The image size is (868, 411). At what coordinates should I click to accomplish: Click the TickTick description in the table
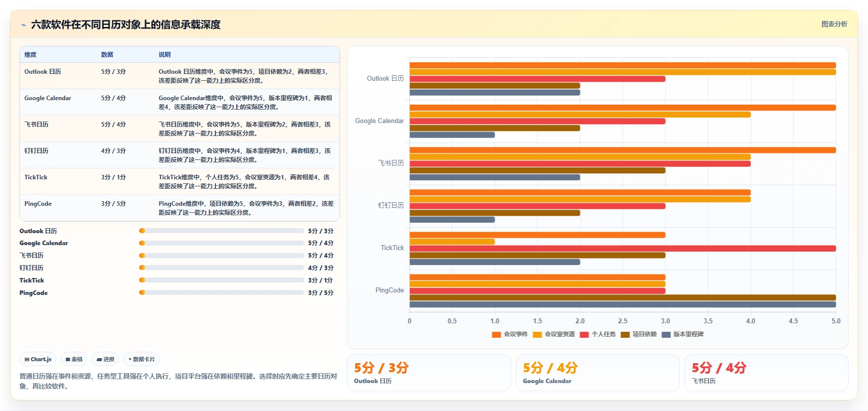point(244,182)
